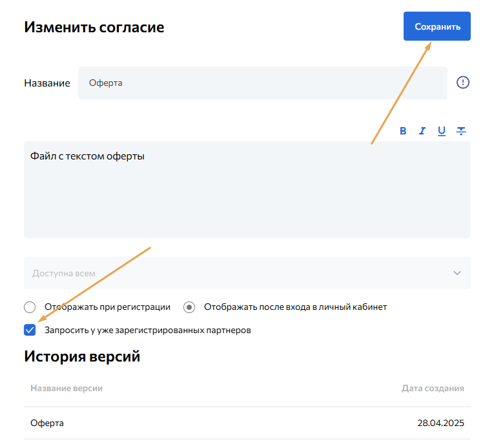Sort by the Дата создания column header
Image resolution: width=494 pixels, height=448 pixels.
tap(433, 388)
